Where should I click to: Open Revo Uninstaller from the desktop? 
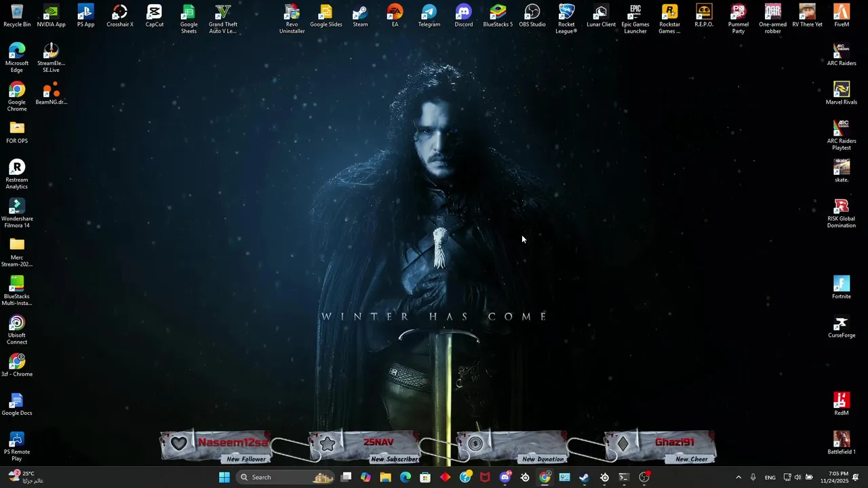point(292,19)
